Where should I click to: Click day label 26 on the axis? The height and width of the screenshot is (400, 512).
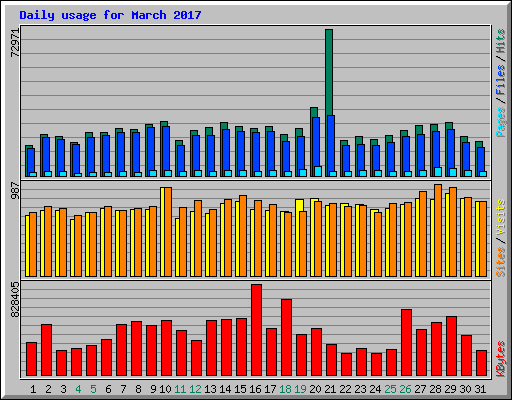click(x=405, y=389)
